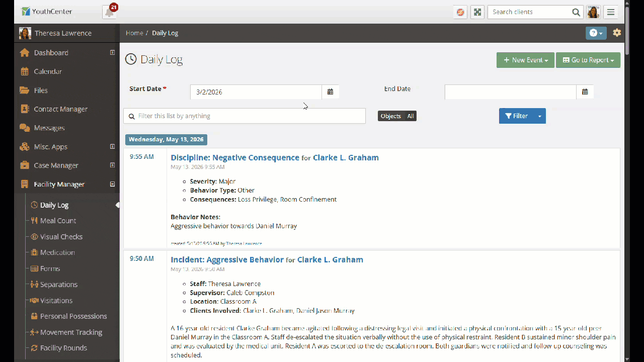The width and height of the screenshot is (644, 362).
Task: Collapse the Facility Manager section
Action: point(113,185)
